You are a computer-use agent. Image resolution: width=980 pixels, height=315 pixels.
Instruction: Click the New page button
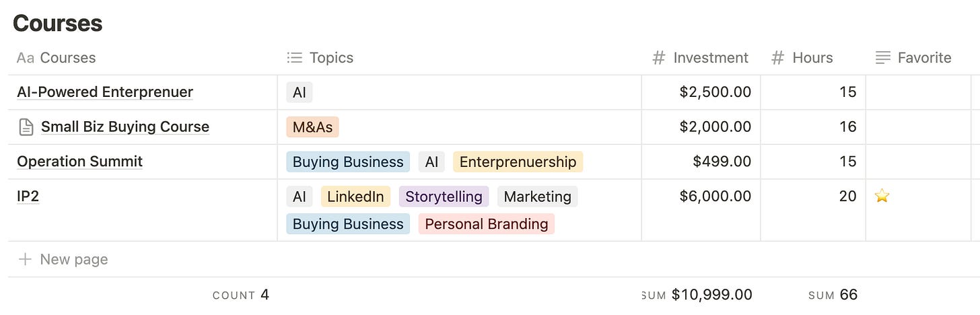[73, 259]
